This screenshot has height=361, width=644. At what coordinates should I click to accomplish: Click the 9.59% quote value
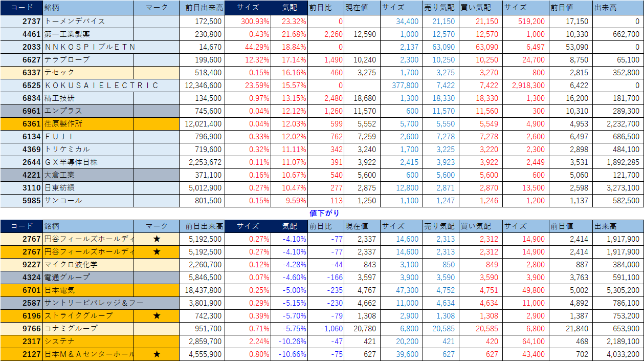pos(296,201)
